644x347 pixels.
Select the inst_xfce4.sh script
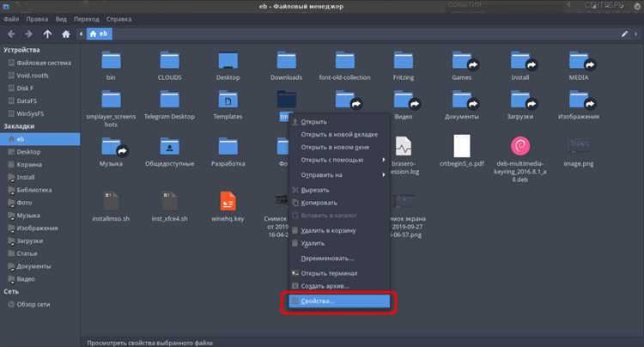click(170, 206)
